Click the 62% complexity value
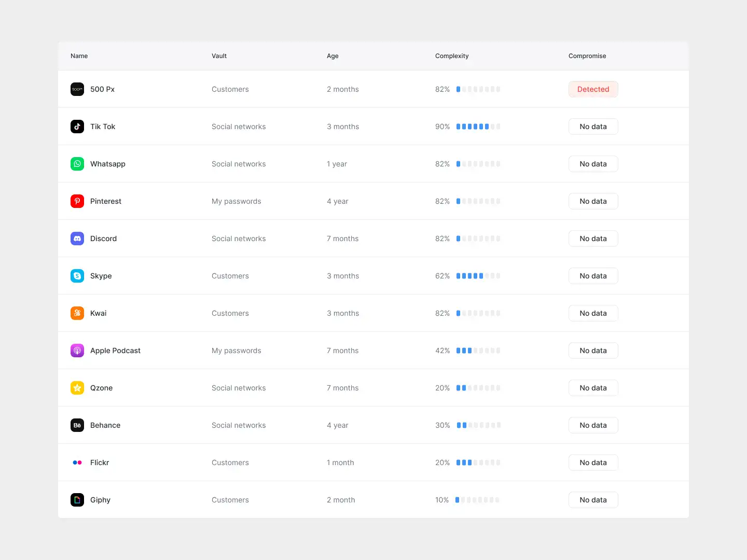747x560 pixels. point(442,276)
